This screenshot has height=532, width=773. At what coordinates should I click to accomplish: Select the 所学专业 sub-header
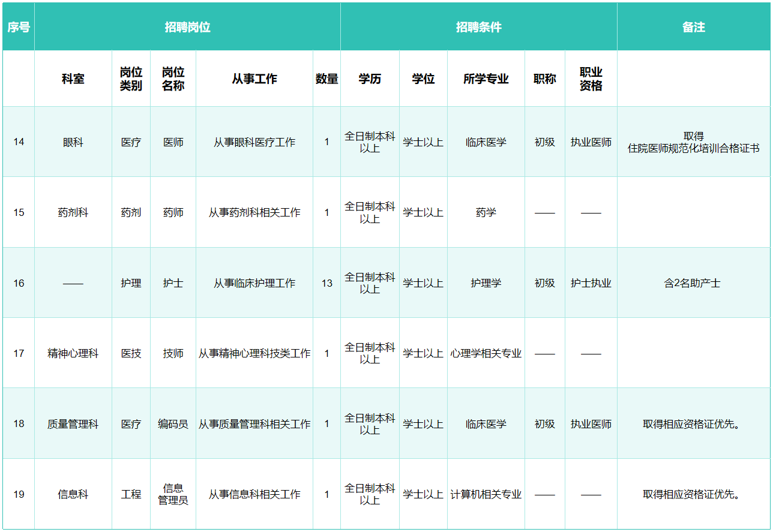click(486, 79)
